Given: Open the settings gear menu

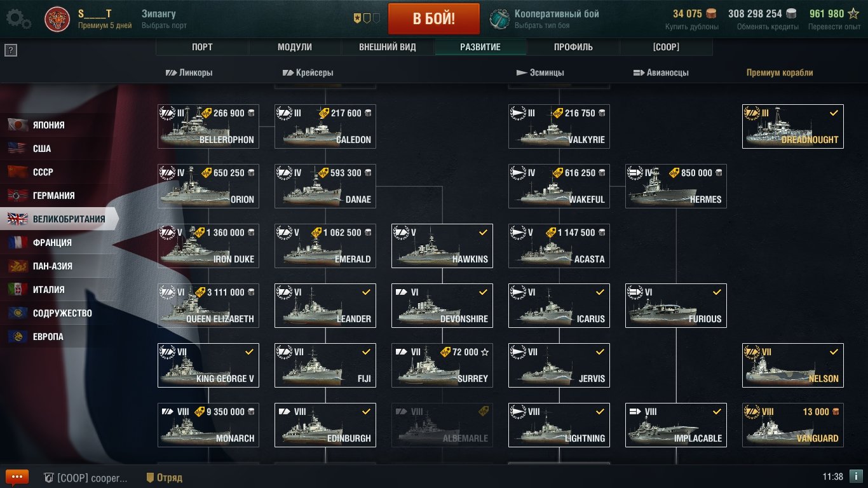Looking at the screenshot, I should (x=18, y=19).
